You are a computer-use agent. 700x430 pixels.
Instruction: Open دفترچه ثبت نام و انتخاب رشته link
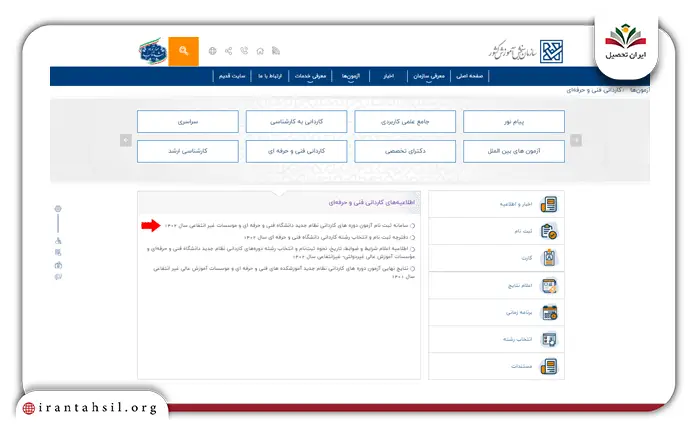[x=326, y=237]
